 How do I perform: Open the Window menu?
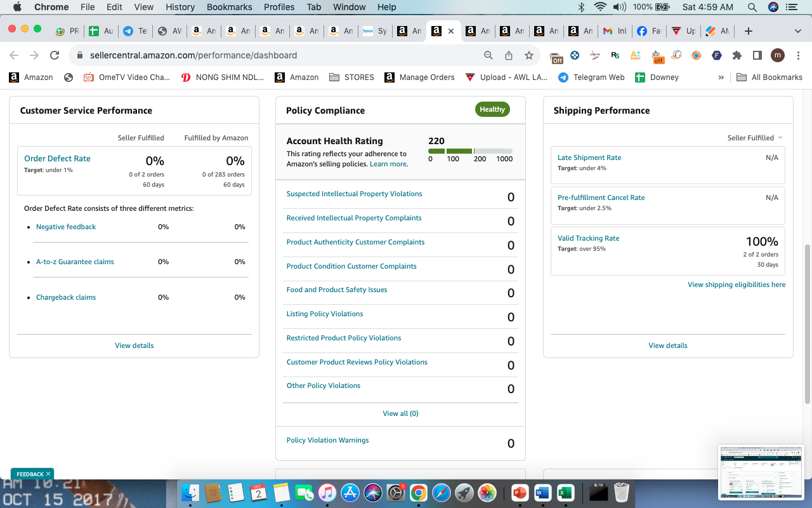tap(349, 7)
